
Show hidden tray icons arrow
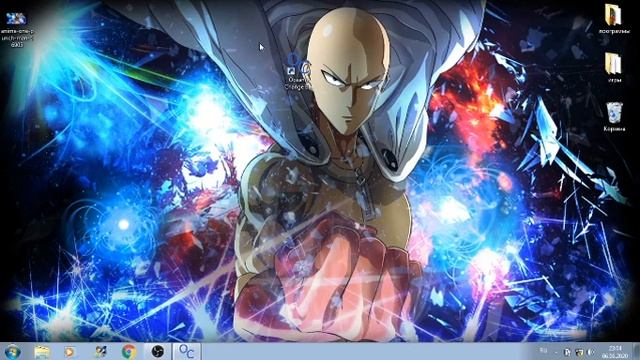556,352
